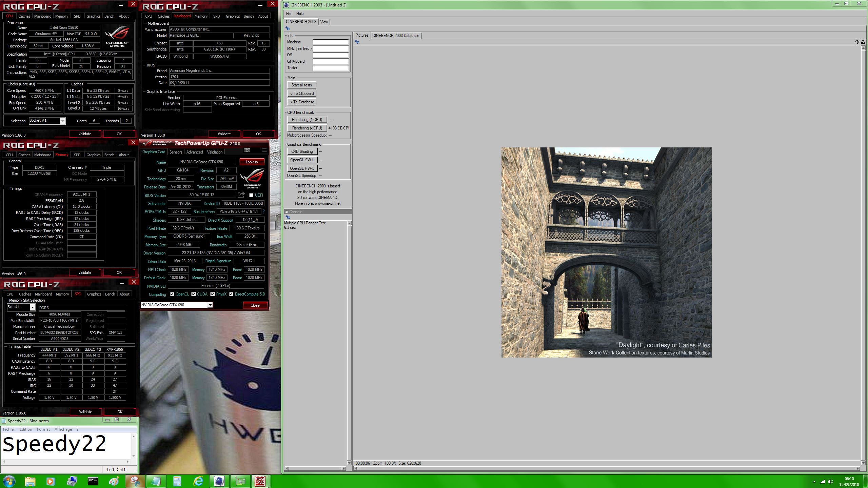Switch to ROG CPU-Z via its taskbar icon
868x488 pixels.
tap(260, 481)
